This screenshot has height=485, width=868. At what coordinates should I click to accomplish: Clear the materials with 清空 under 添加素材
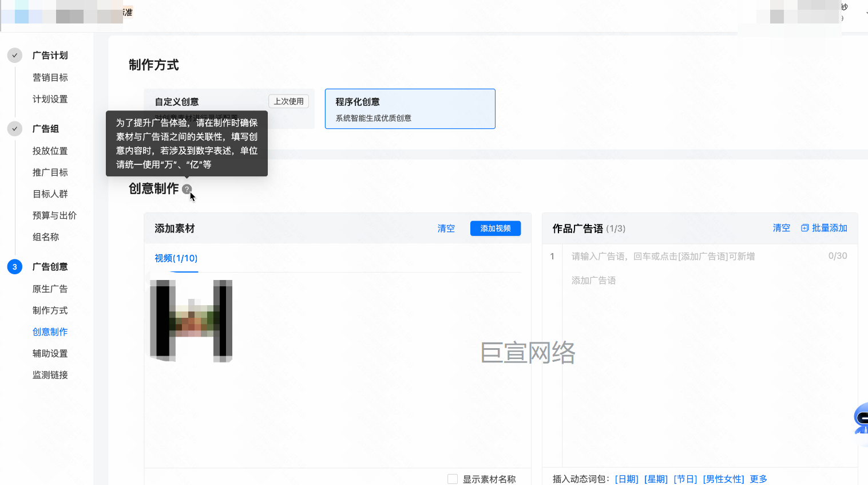[446, 228]
